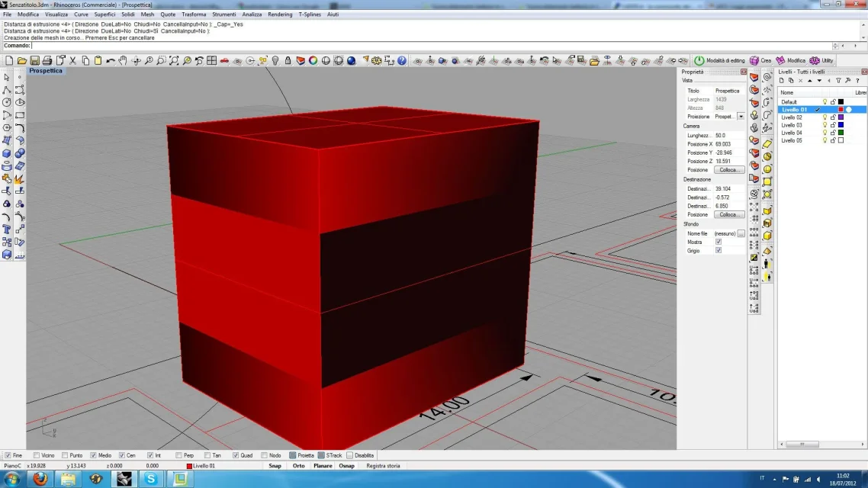868x488 pixels.
Task: Select the Livello 05 layer row
Action: click(x=822, y=140)
